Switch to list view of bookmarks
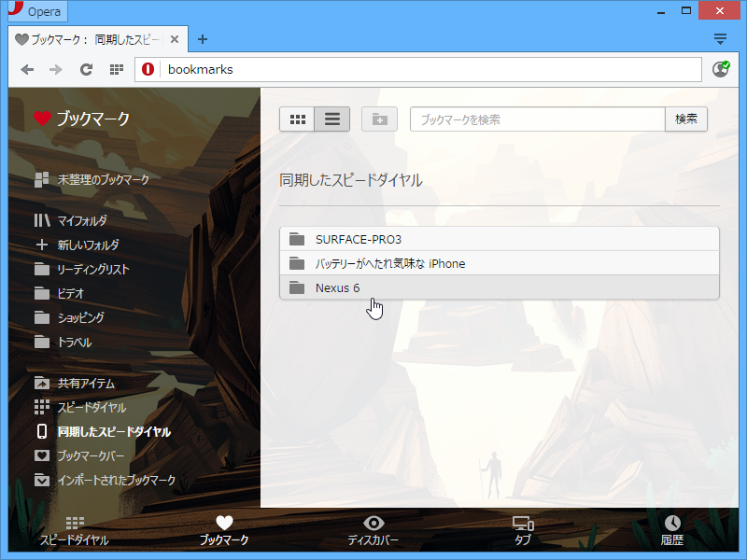This screenshot has width=747, height=560. point(332,119)
